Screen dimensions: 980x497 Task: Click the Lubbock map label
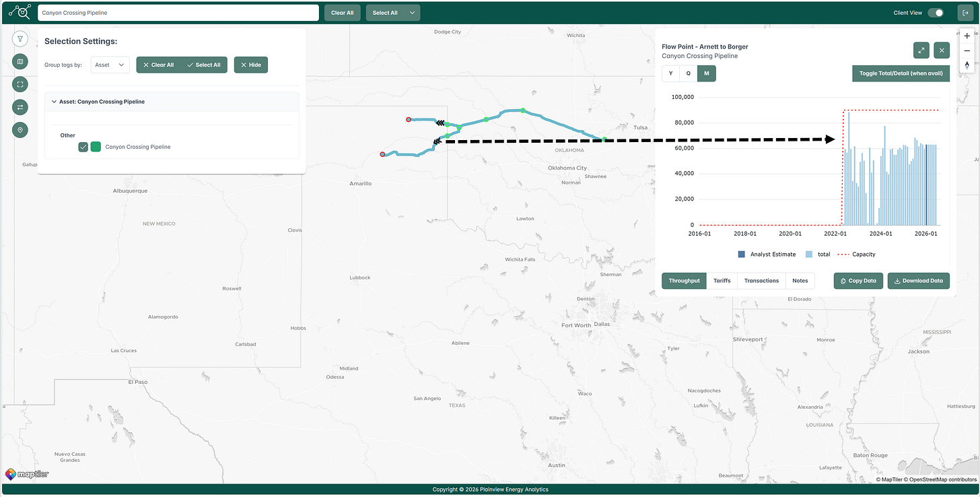360,277
